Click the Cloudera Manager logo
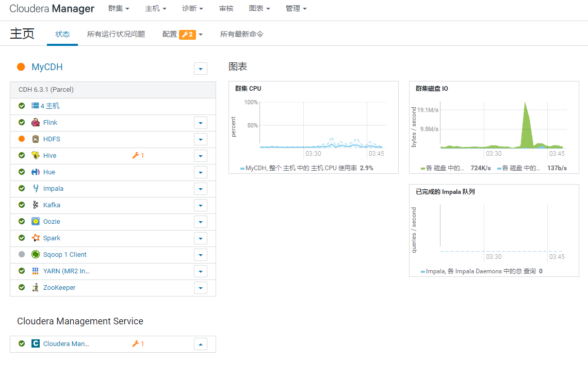Screen dimensions: 588x378 coord(52,9)
